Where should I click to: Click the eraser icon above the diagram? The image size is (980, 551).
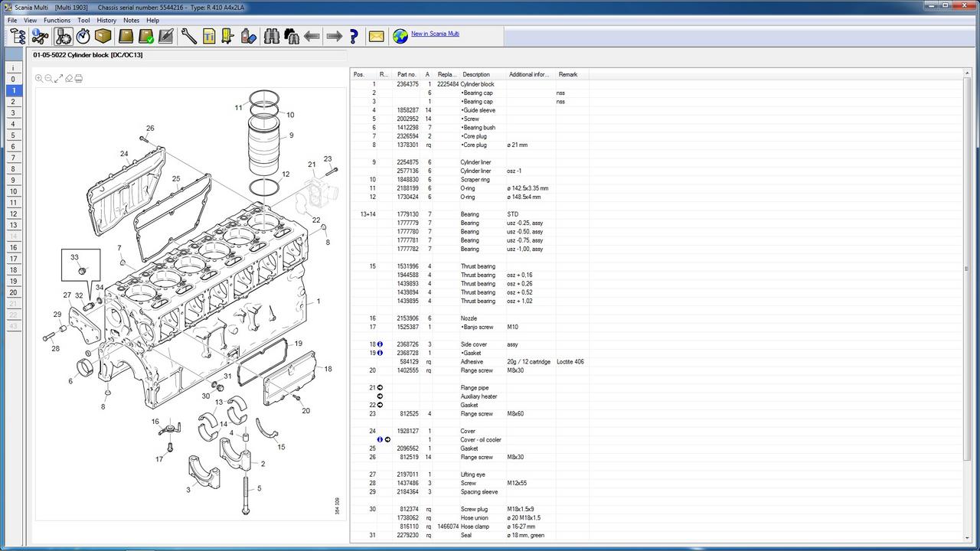click(x=69, y=78)
